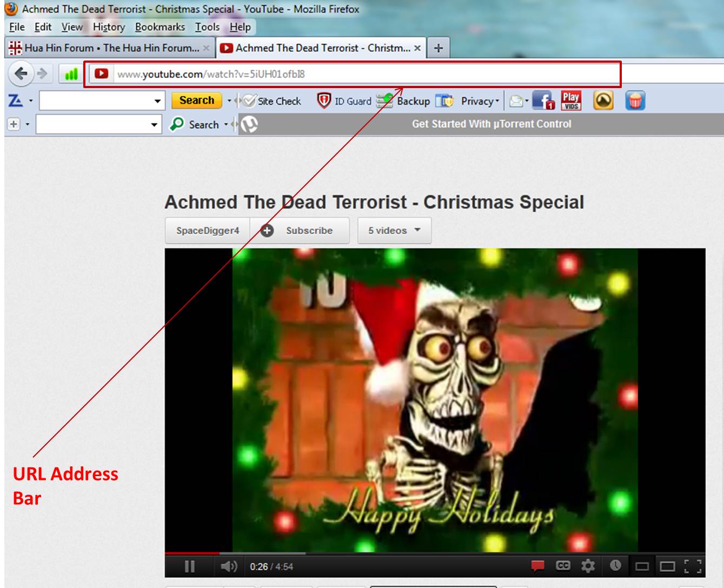Viewport: 724px width, 588px height.
Task: Enter fullscreen video mode
Action: (693, 566)
